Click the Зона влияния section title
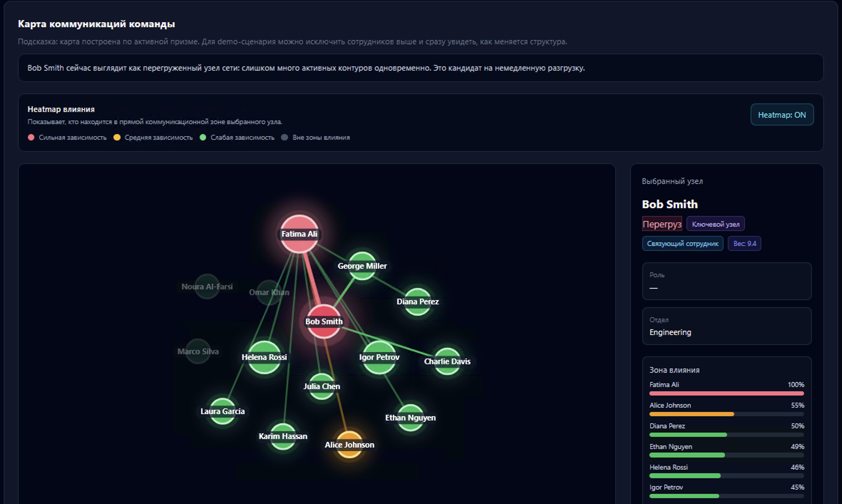Image resolution: width=842 pixels, height=504 pixels. (x=674, y=370)
